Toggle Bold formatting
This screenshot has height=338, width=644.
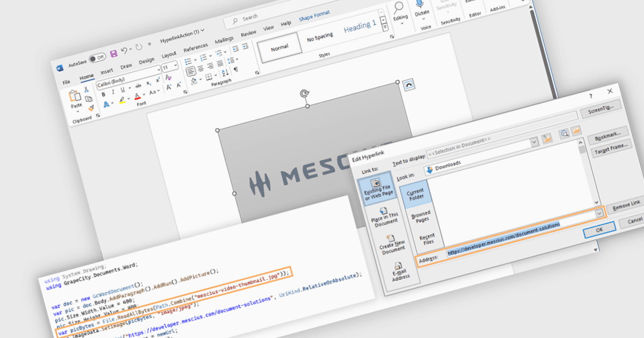click(x=104, y=95)
